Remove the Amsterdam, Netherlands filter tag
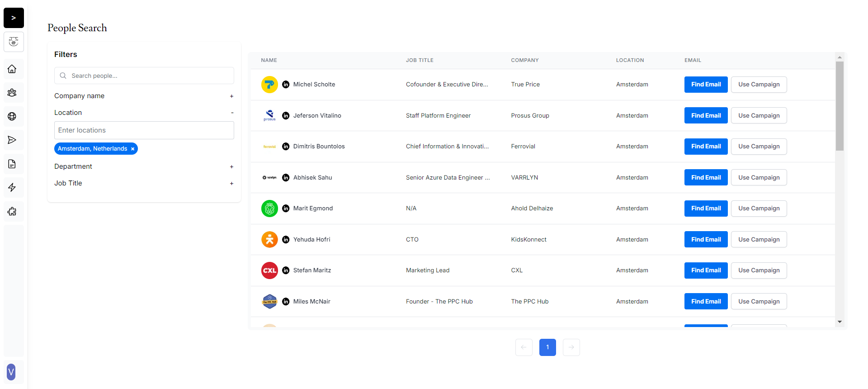Screen dimensions: 868x389 click(x=132, y=149)
